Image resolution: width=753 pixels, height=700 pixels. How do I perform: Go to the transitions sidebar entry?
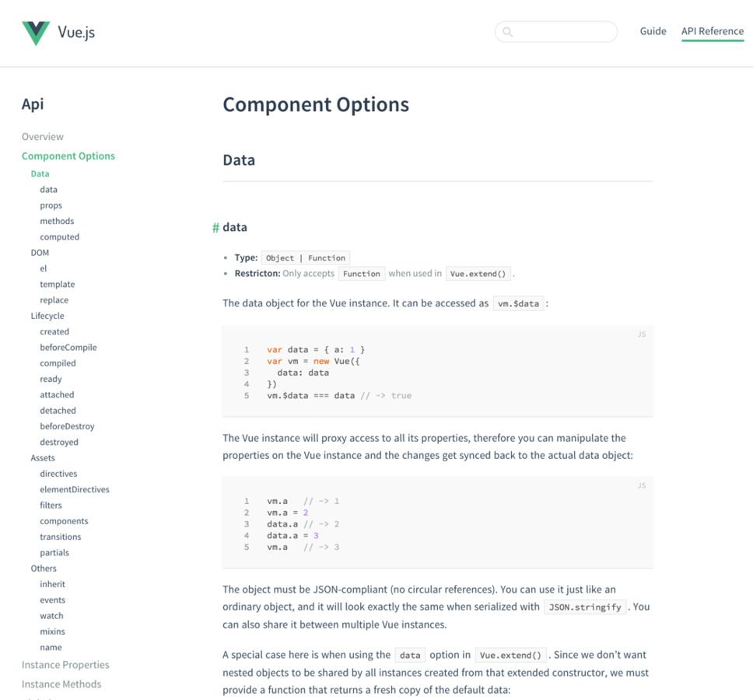60,537
